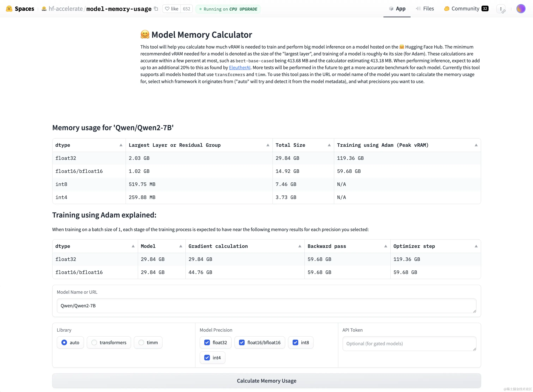533x392 pixels.
Task: Sort by Gradient calculation column arrow
Action: click(300, 246)
